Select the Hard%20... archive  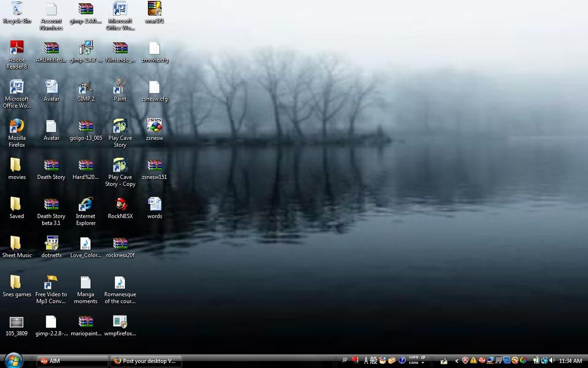coord(86,169)
